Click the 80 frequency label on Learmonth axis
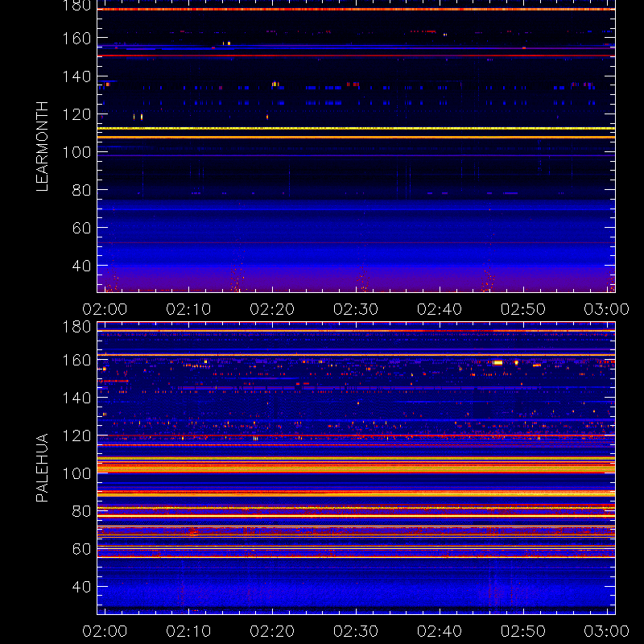 pyautogui.click(x=82, y=190)
